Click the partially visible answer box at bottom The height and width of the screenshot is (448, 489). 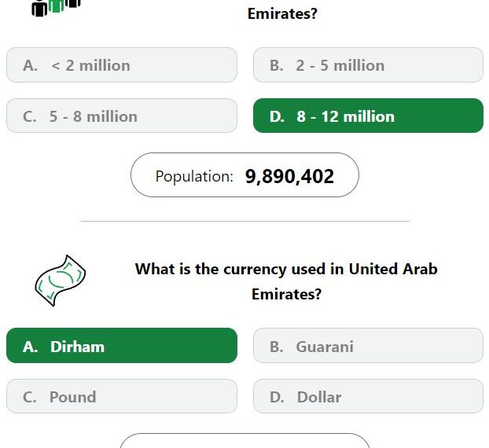point(244,440)
